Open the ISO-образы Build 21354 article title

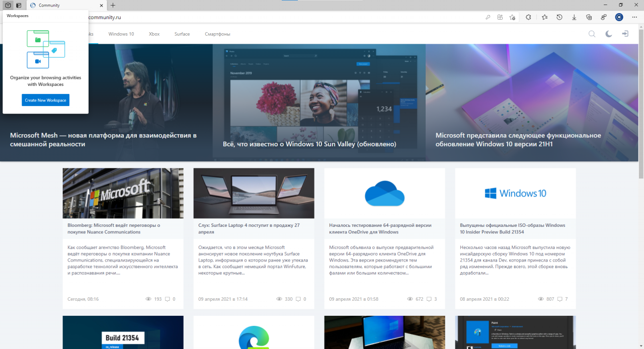[x=513, y=229]
